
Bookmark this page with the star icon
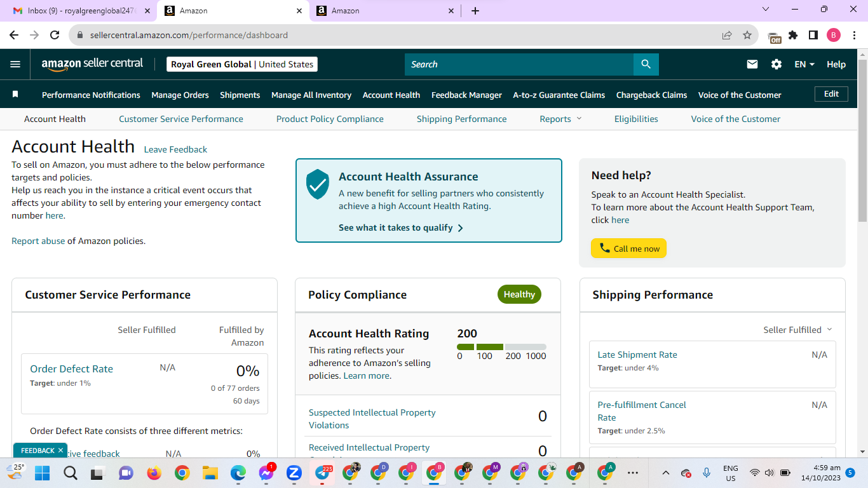(x=747, y=36)
